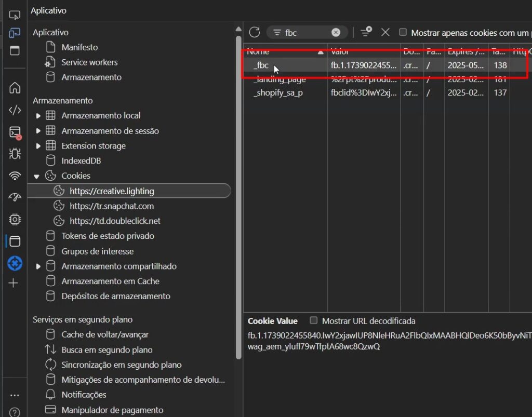Open the Console tool icon
532x417 pixels.
point(15,132)
